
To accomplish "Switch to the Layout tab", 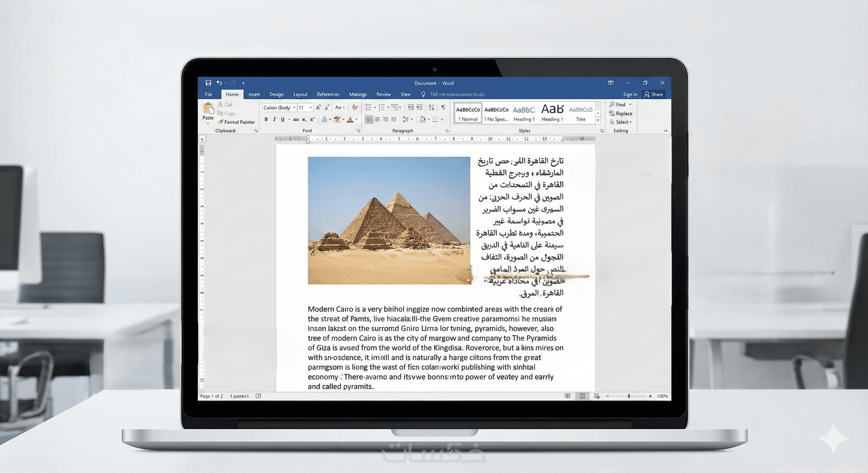I will coord(300,94).
